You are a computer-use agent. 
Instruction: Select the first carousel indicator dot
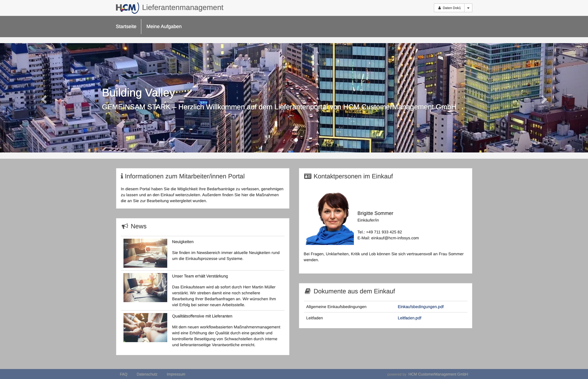coord(292,140)
